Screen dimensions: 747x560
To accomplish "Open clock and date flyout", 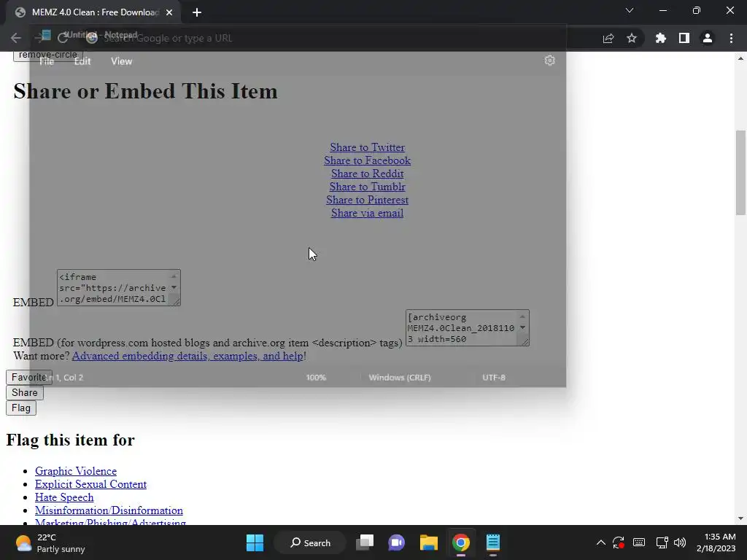I will 716,542.
